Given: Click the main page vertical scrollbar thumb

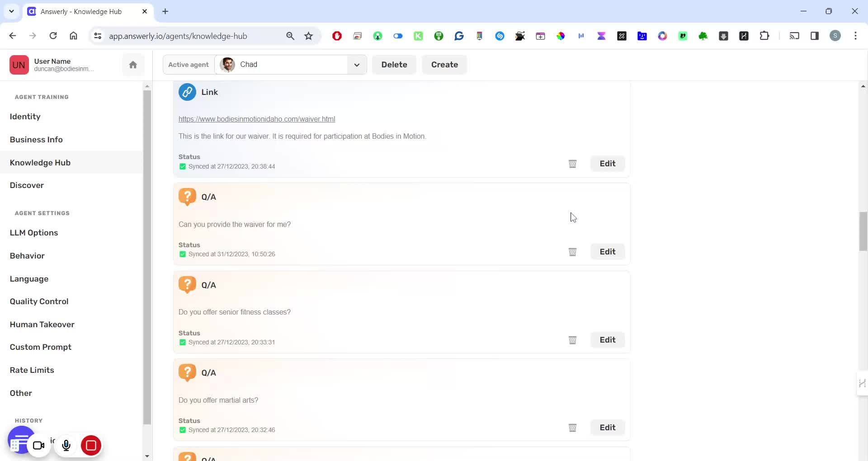Looking at the screenshot, I should (863, 230).
